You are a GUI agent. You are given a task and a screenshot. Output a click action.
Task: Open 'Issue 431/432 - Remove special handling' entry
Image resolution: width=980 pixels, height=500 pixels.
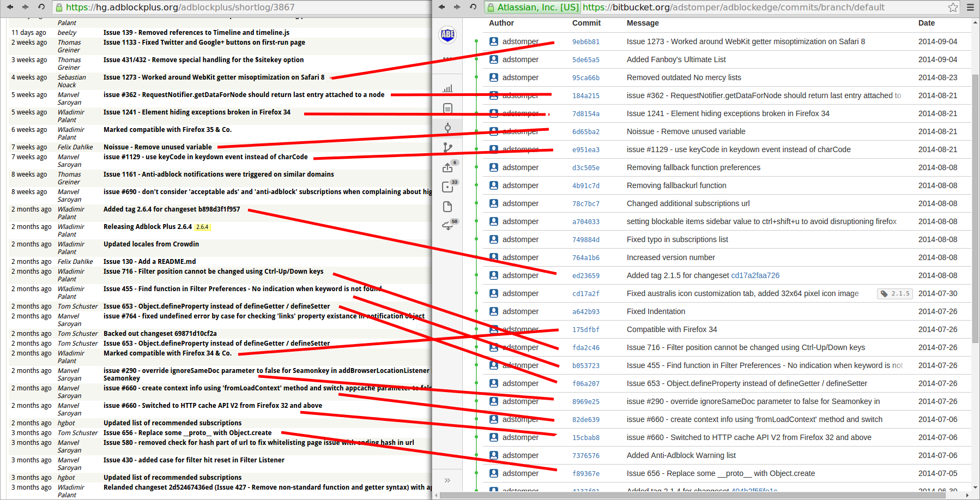[x=204, y=60]
